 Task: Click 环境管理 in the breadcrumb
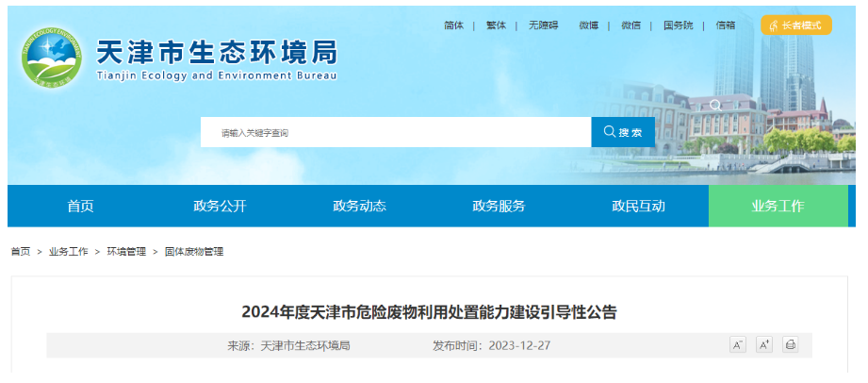[x=126, y=252]
